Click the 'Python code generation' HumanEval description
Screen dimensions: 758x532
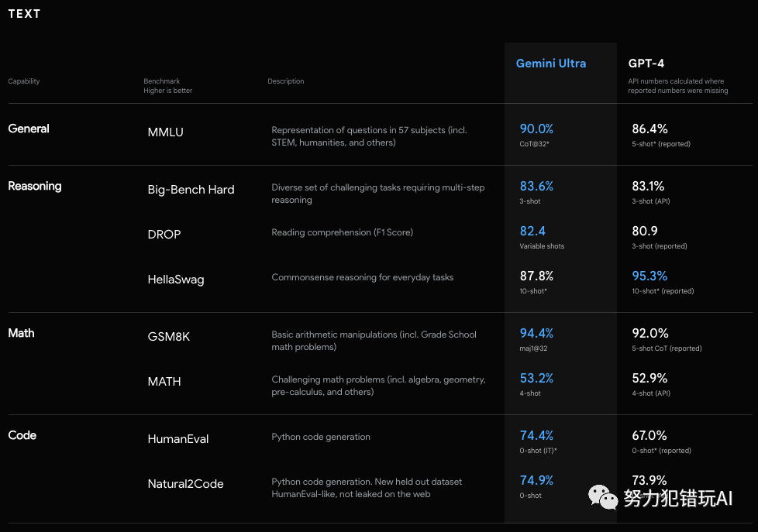point(321,437)
